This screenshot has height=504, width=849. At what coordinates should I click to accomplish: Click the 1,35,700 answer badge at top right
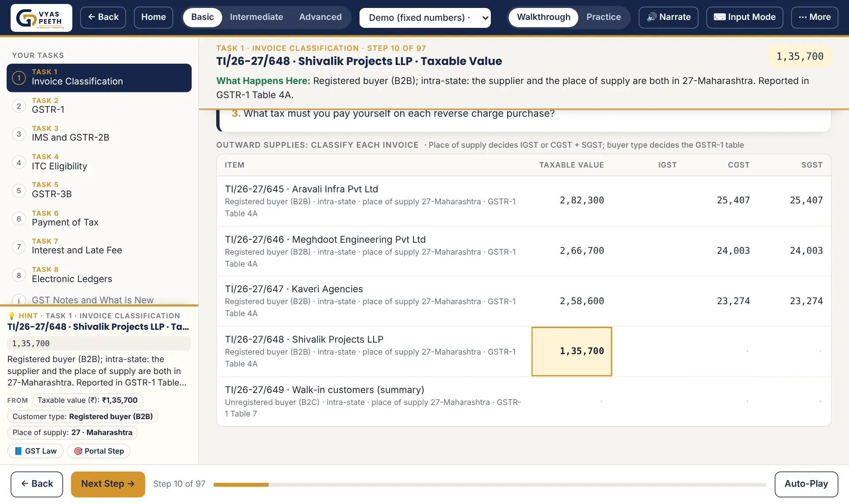click(x=800, y=57)
